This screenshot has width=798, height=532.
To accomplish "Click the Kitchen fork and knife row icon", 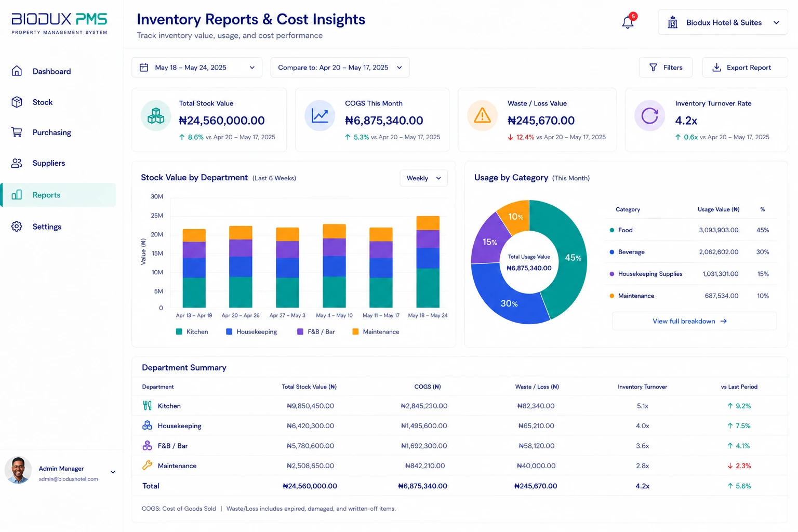I will coord(148,406).
